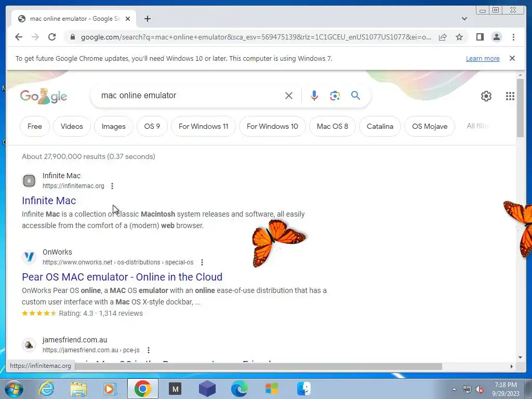Screen dimensions: 532x399
Task: Click the jamesfriend.com.au site name
Action: [75, 340]
